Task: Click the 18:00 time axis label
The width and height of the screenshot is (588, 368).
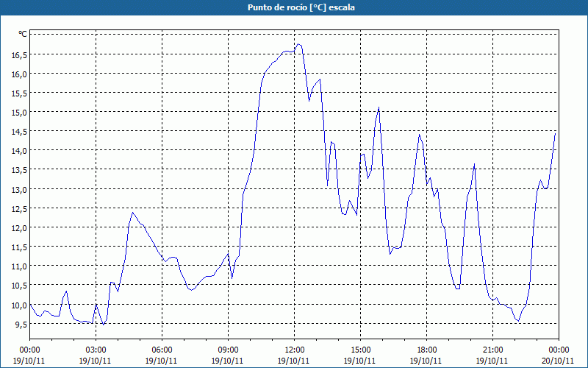Action: pos(426,350)
